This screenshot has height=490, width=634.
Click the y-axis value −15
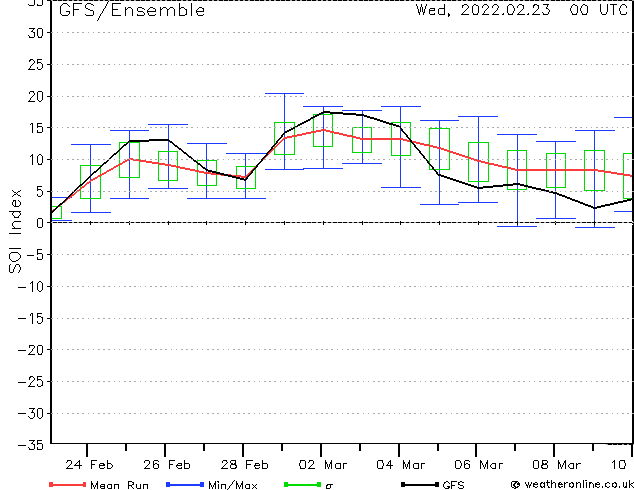[x=31, y=319]
